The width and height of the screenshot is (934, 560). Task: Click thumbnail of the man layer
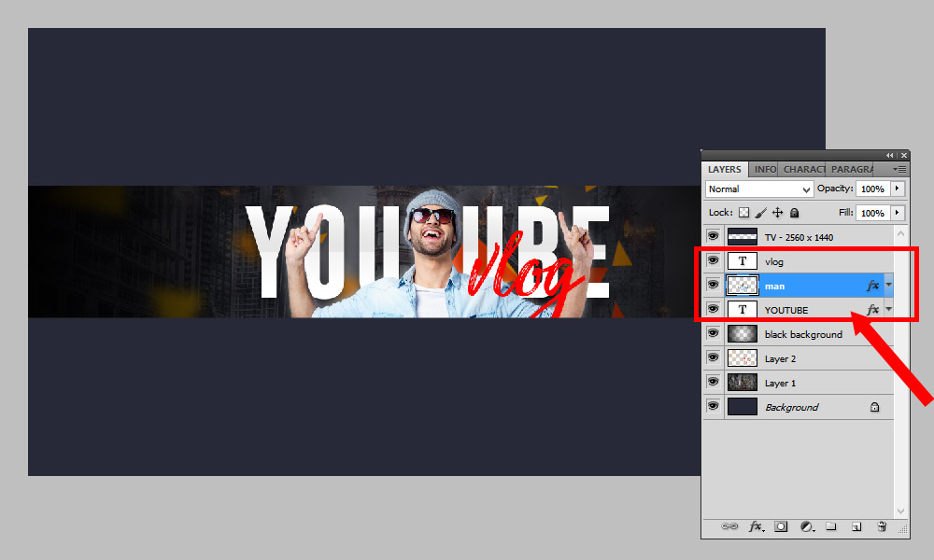pos(743,285)
